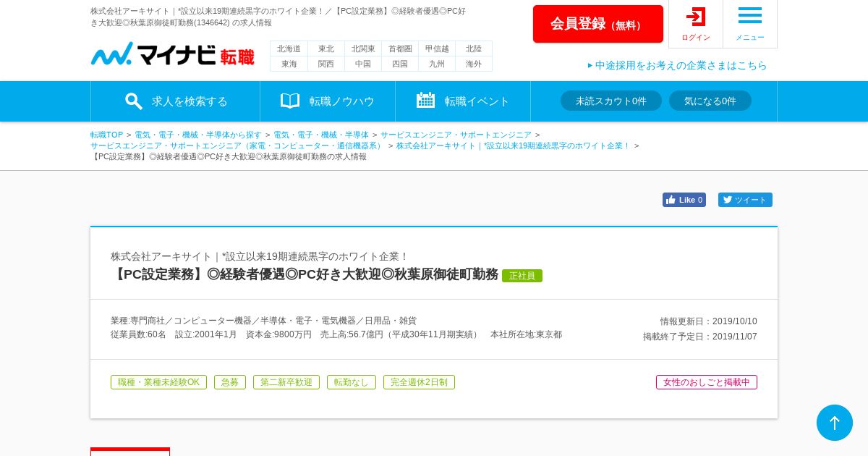The image size is (868, 456).
Task: Open サービスエンジニア(家電・コンピューター・通信機器系) breadcrumb
Action: (x=237, y=145)
